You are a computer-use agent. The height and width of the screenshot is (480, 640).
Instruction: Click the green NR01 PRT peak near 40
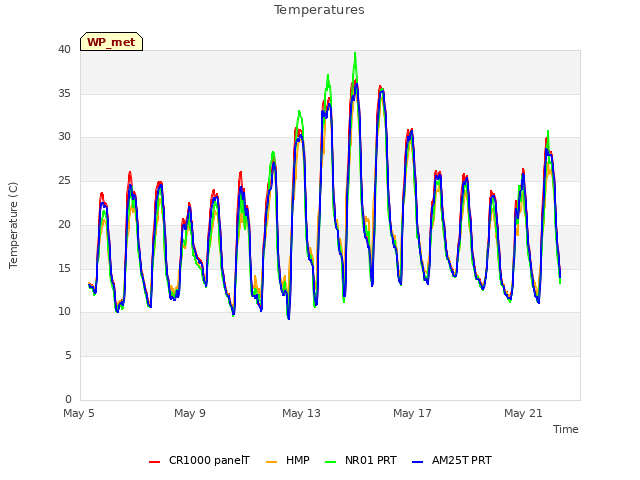[355, 53]
